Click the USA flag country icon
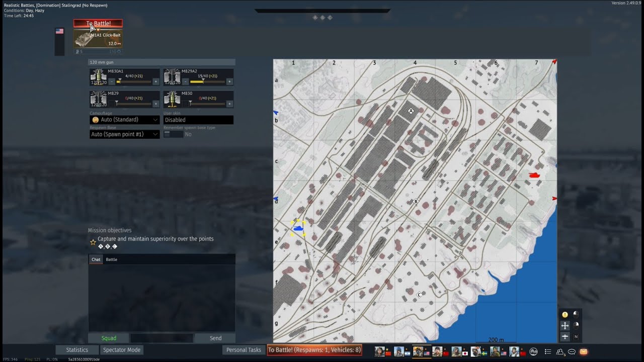 59,31
